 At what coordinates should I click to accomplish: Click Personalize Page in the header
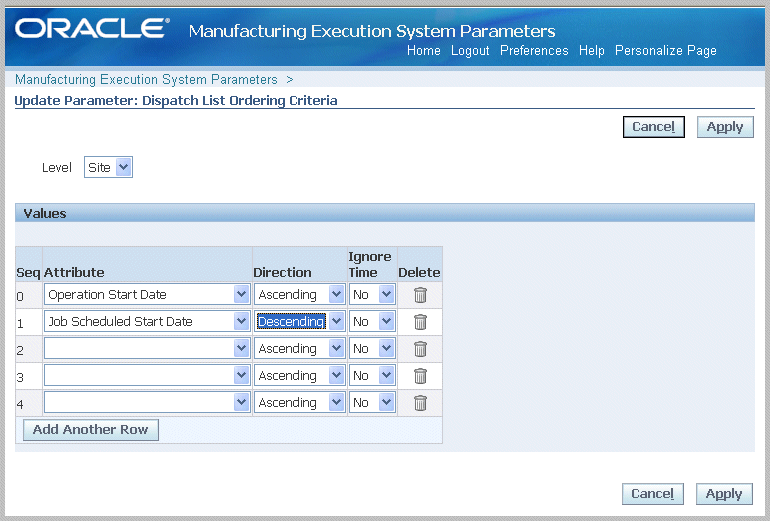665,51
